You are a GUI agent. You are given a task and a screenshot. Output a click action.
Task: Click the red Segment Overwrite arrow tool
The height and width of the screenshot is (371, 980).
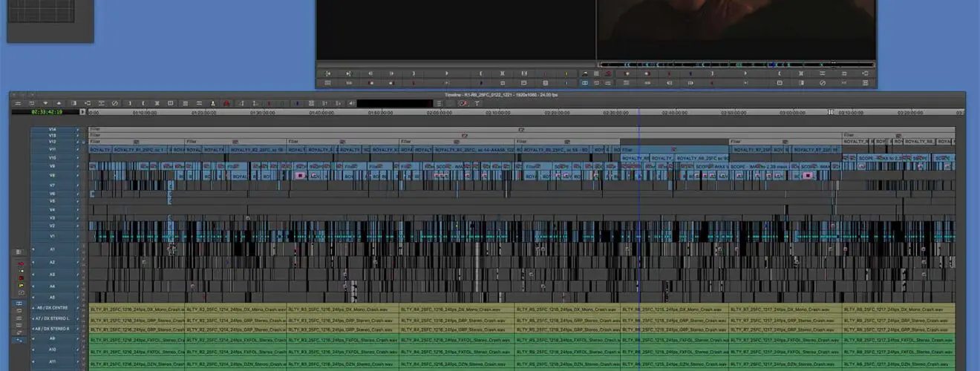coord(20,263)
